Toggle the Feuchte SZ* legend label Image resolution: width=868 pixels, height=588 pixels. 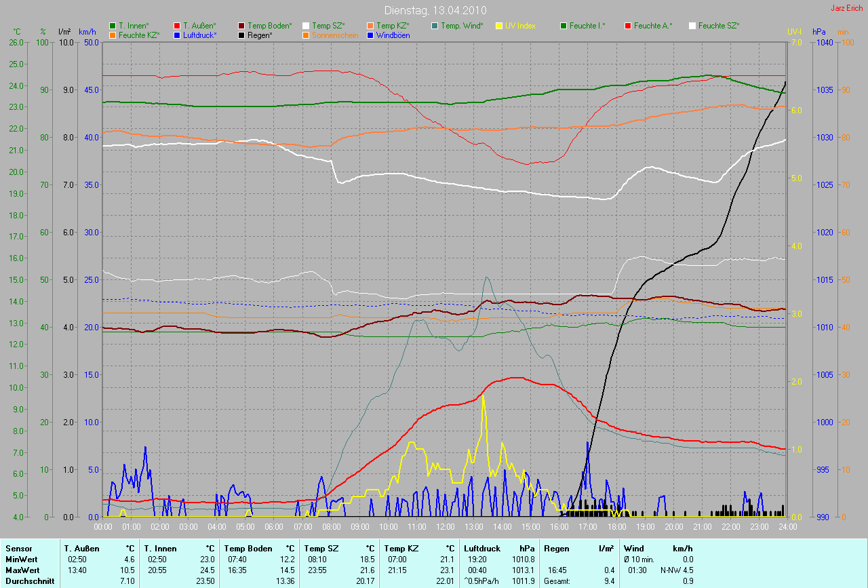pos(719,26)
